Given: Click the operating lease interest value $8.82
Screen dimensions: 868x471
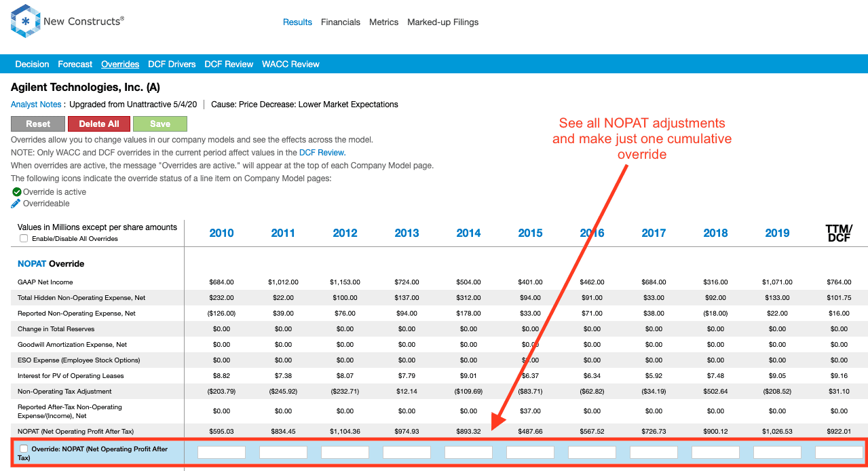Looking at the screenshot, I should (221, 376).
